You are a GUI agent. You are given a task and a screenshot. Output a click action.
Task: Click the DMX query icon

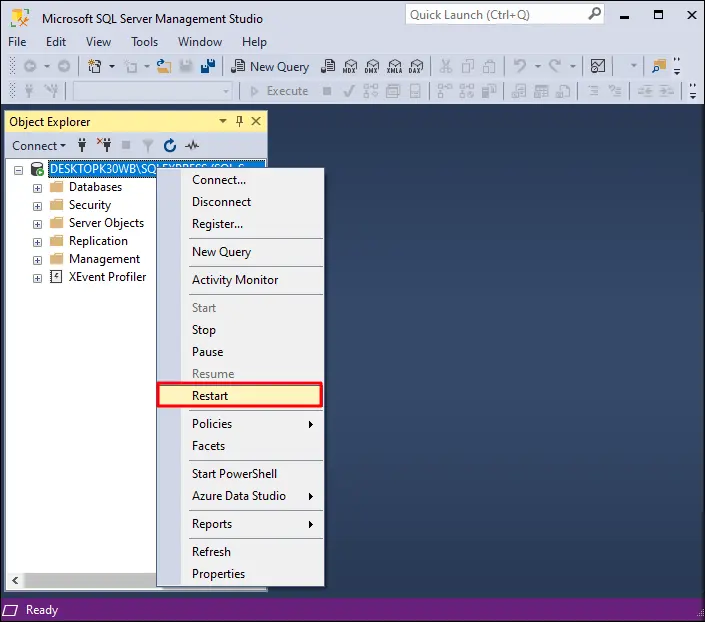pos(372,67)
